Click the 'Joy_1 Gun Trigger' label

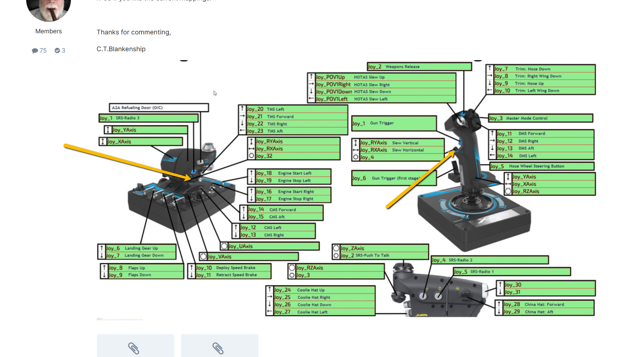pyautogui.click(x=394, y=123)
